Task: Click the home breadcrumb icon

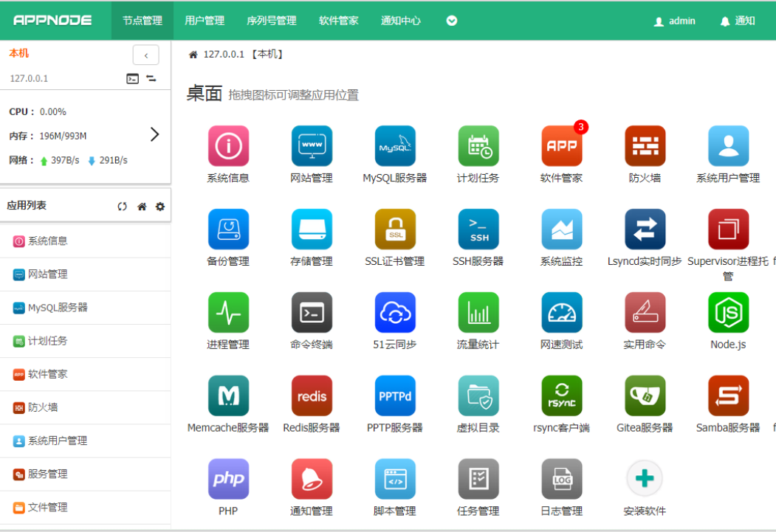Action: click(x=193, y=55)
